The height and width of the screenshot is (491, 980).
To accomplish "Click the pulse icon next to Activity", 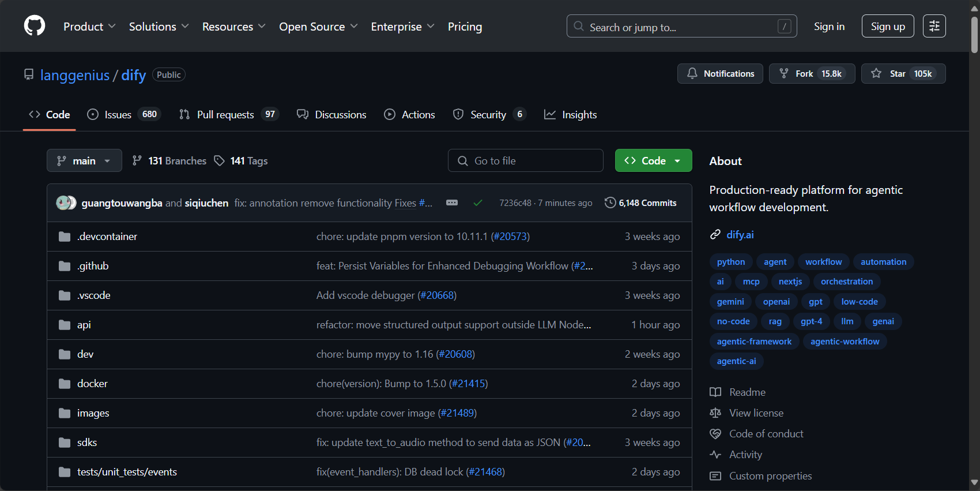I will [x=715, y=454].
